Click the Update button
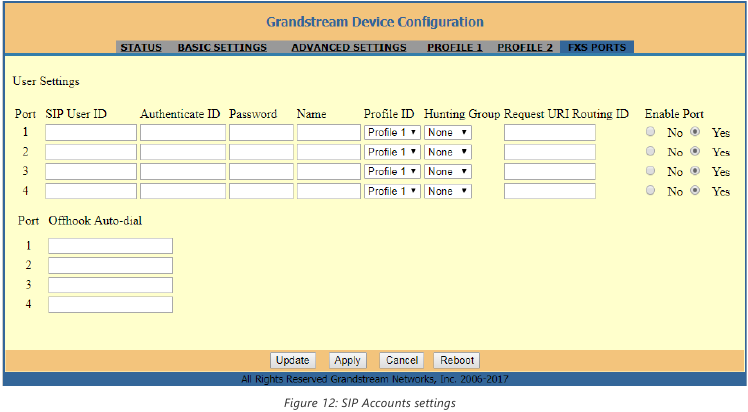This screenshot has width=748, height=412. [293, 360]
